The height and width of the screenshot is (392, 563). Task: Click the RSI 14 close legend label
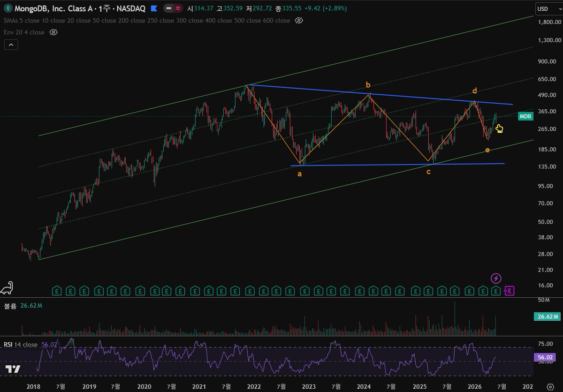point(21,344)
